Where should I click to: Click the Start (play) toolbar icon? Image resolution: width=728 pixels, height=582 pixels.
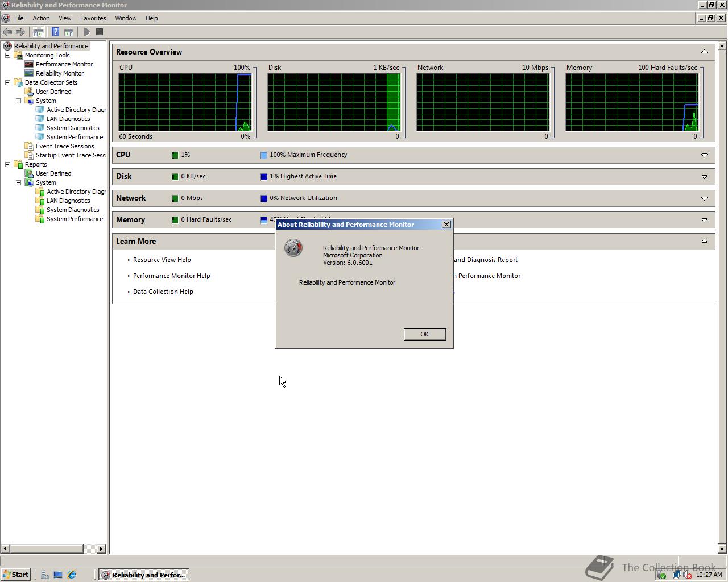(x=86, y=32)
